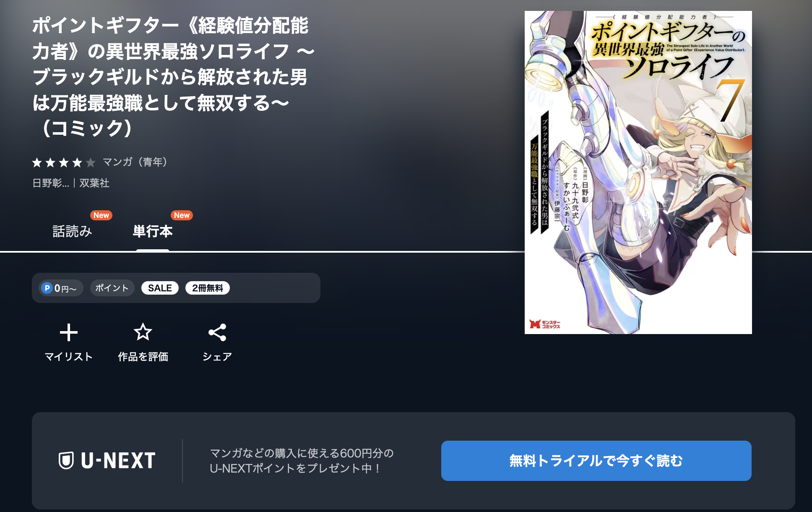Switch to the 話読み tab
The height and width of the screenshot is (512, 812).
click(72, 231)
